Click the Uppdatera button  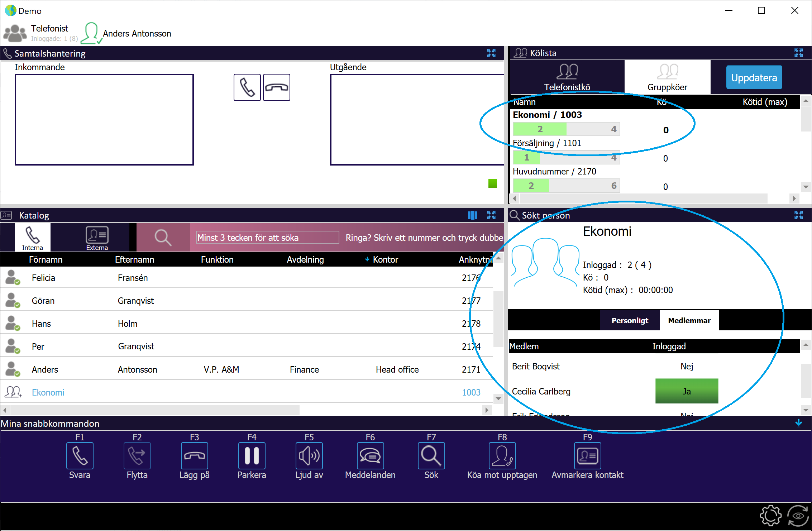pos(754,77)
